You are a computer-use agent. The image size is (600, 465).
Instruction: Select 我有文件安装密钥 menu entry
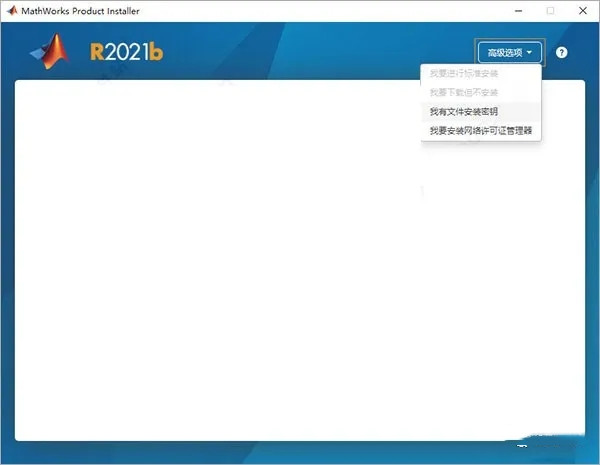[481, 111]
